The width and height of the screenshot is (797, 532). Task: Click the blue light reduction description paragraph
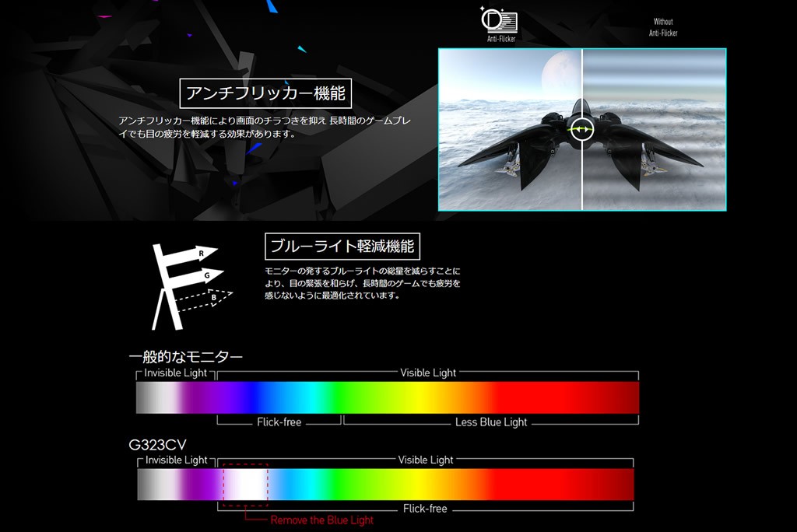363,283
